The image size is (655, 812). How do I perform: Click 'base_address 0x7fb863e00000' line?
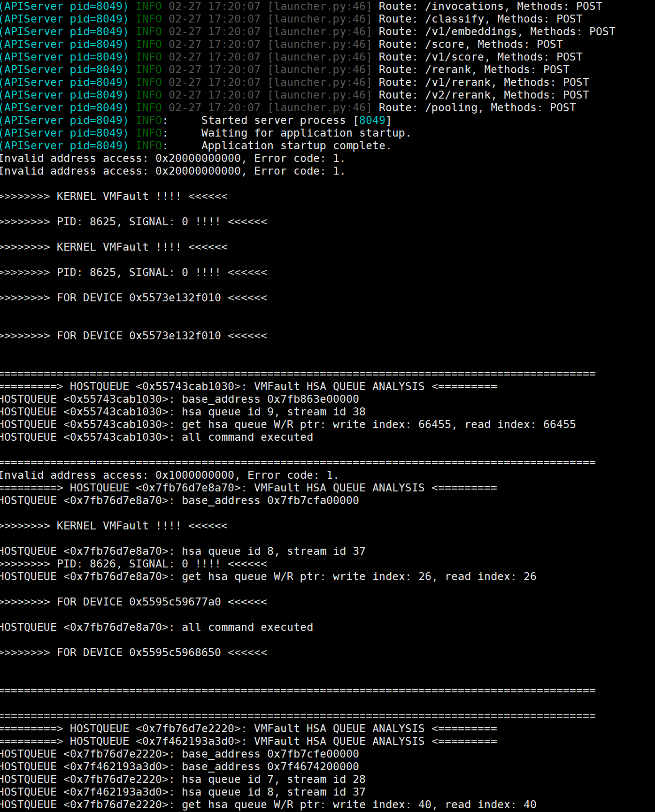pos(179,399)
